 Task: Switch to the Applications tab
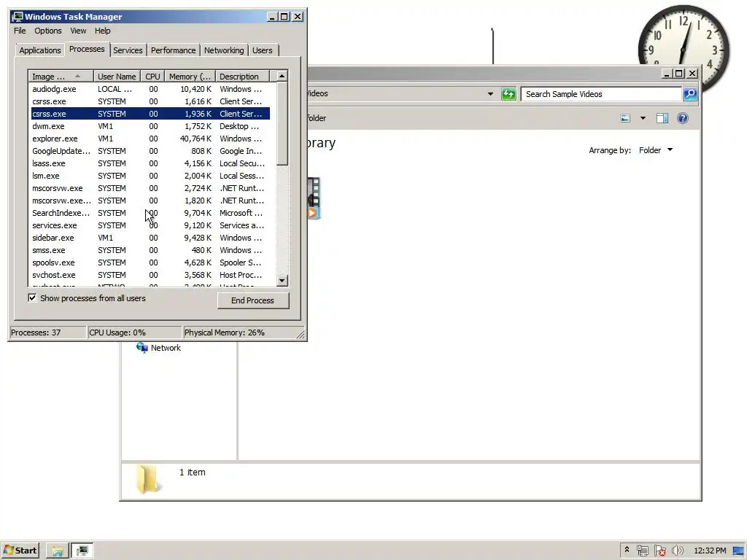pos(40,50)
